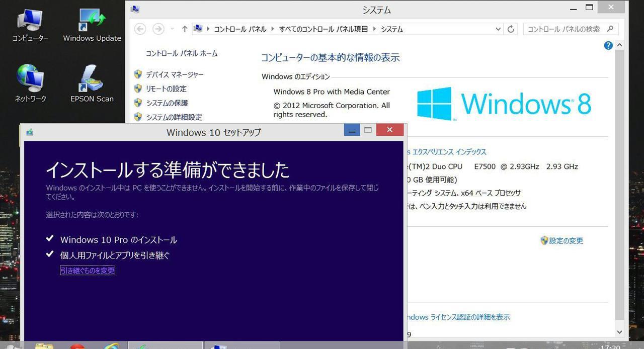
Task: Click the text Windows 8 Pro with Media Center
Action: [332, 92]
